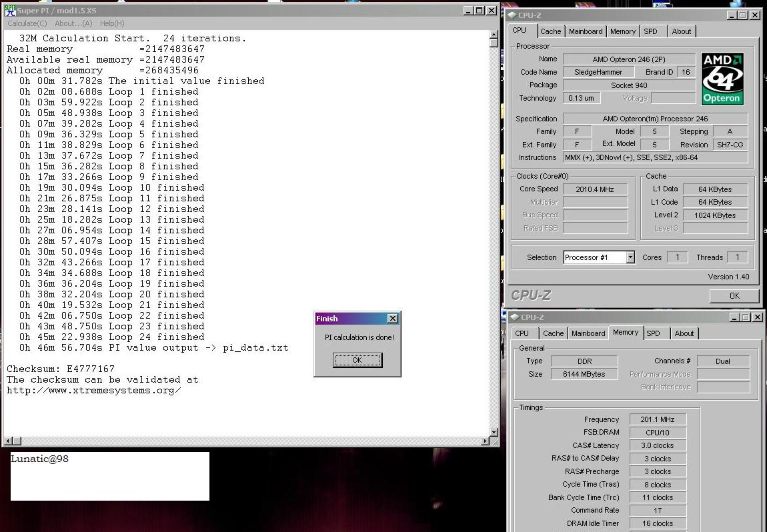Click the Cores count field

point(677,257)
